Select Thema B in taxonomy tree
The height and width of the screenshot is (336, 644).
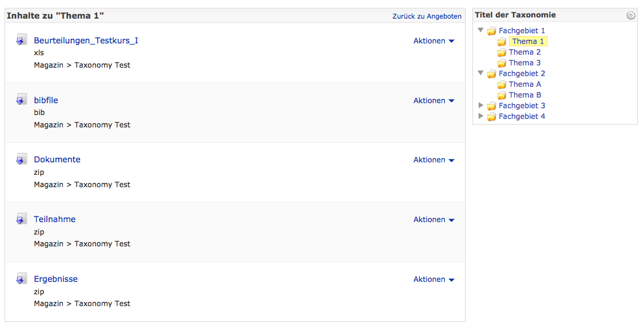pos(524,95)
